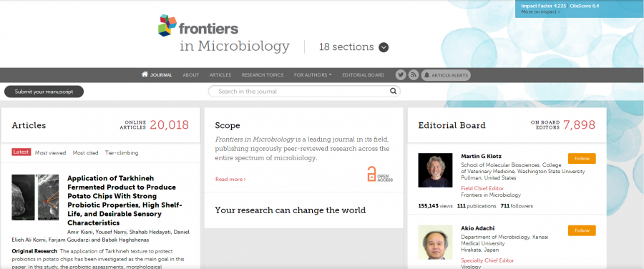
Task: Select the Tier-climbing tab
Action: click(x=122, y=153)
